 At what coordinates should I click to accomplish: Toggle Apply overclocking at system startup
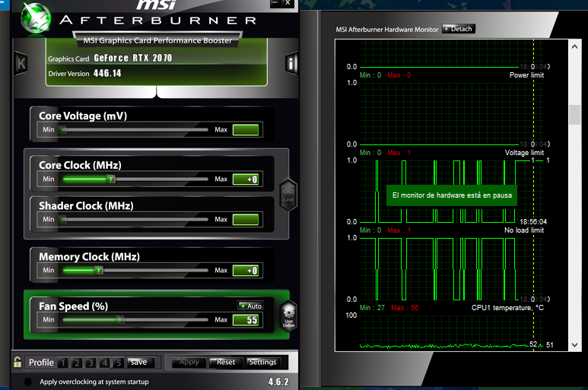27,382
